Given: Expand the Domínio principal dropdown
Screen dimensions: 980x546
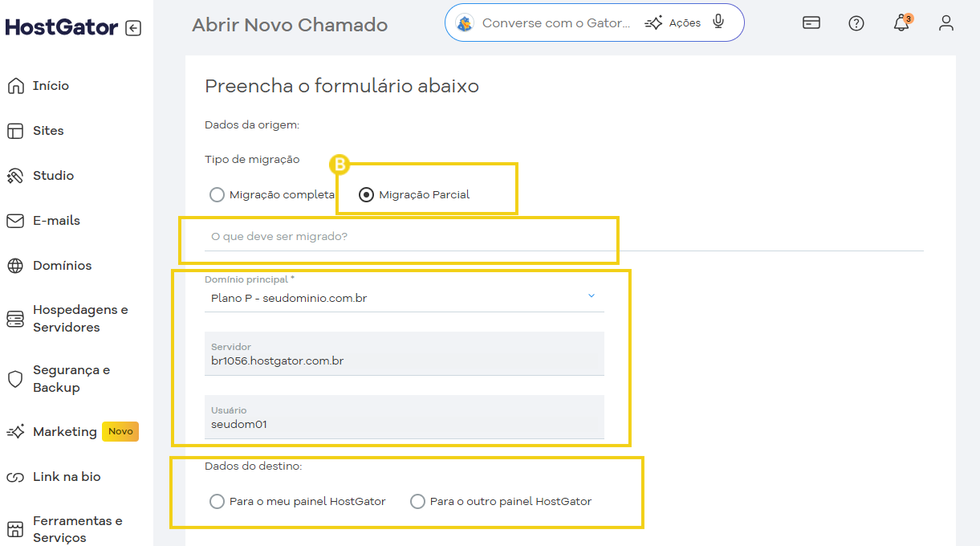Looking at the screenshot, I should coord(592,296).
